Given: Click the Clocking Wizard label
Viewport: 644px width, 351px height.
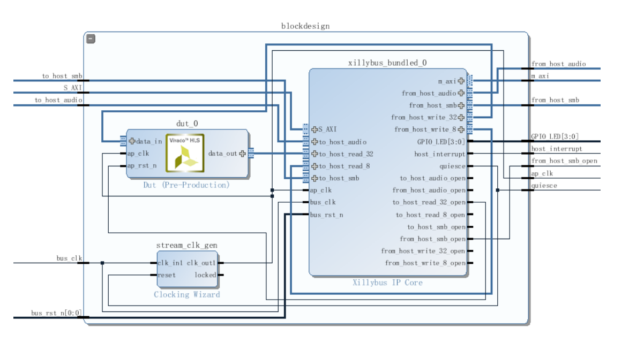Looking at the screenshot, I should coord(187,295).
